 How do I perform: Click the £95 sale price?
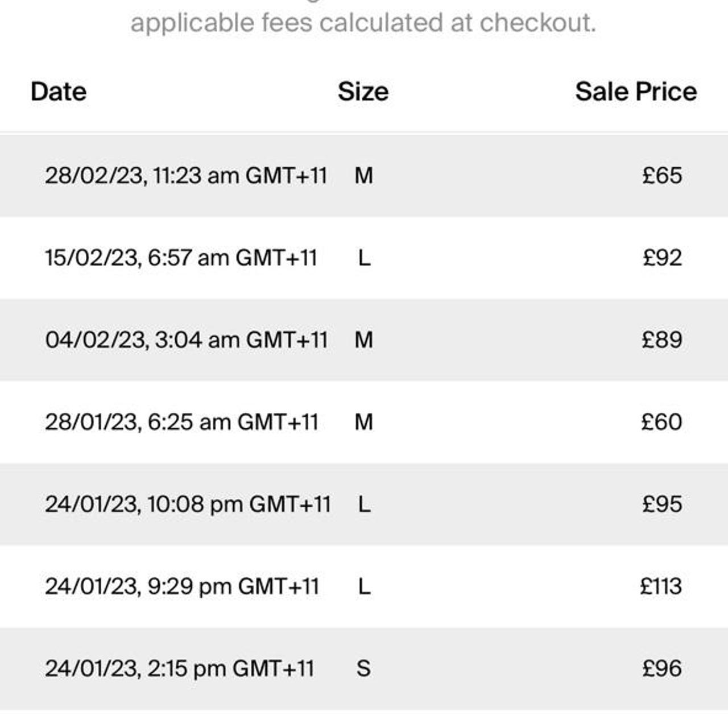(662, 504)
